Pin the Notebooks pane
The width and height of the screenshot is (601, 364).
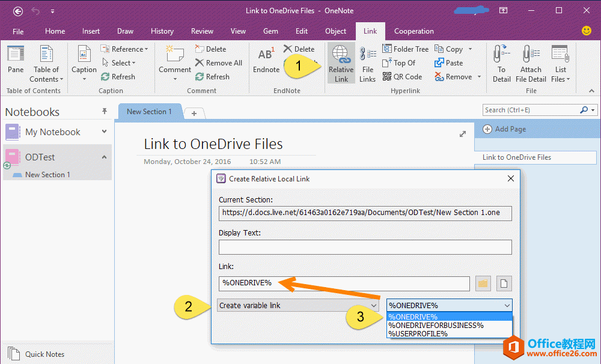pos(104,111)
